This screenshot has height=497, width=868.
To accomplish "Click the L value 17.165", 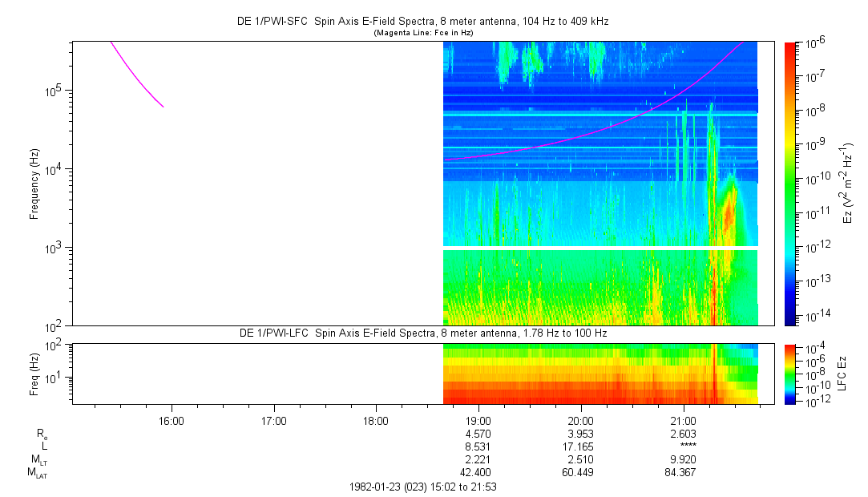I will 580,446.
